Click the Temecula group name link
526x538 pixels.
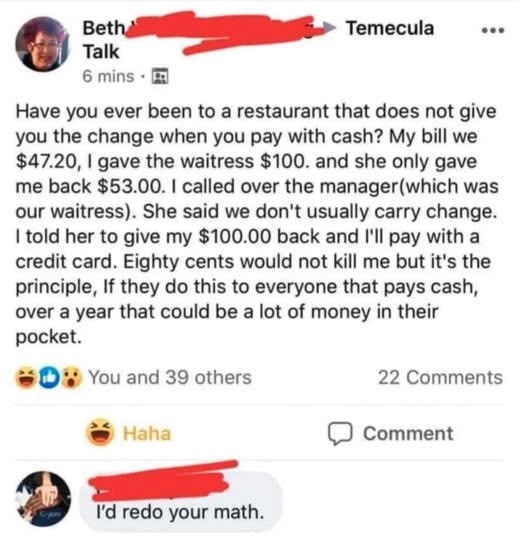(x=390, y=28)
